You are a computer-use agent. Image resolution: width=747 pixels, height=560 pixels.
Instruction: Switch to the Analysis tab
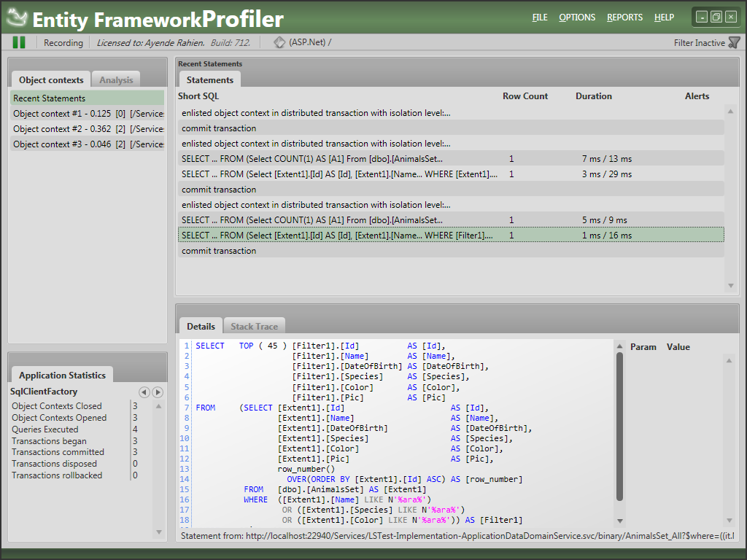tap(116, 79)
